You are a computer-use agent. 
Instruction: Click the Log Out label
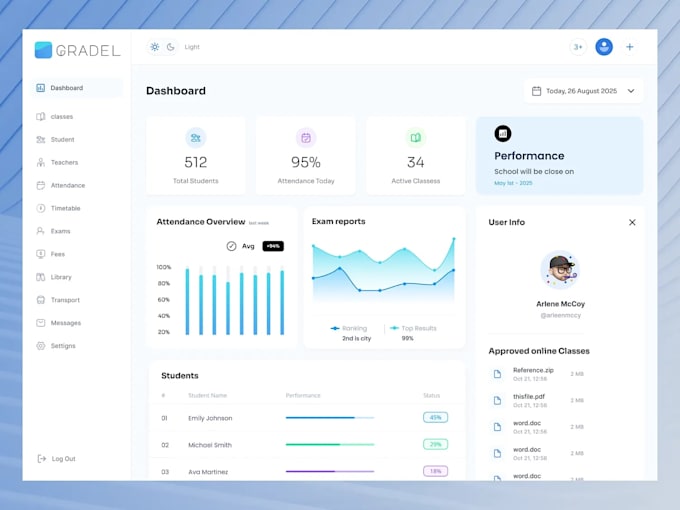[x=64, y=459]
